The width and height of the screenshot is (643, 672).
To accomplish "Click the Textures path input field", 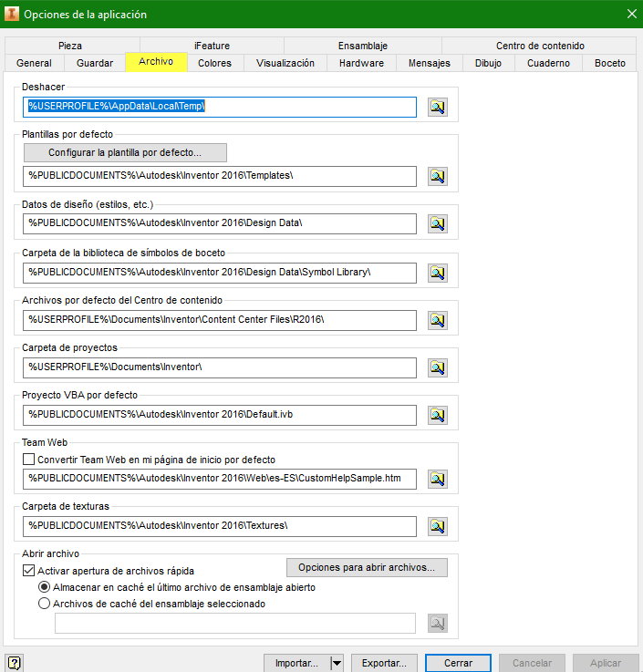I will pyautogui.click(x=220, y=527).
